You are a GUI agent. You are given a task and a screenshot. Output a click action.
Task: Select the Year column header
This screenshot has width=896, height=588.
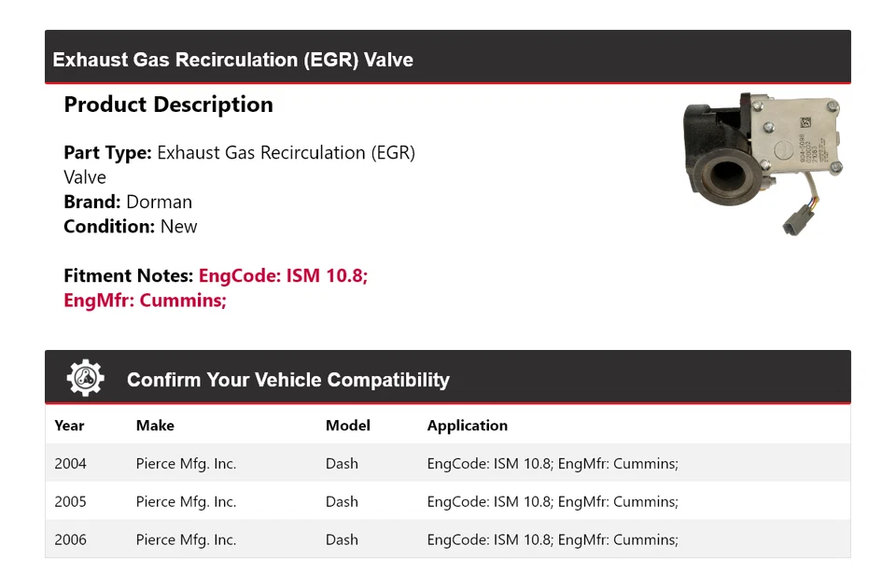coord(69,426)
